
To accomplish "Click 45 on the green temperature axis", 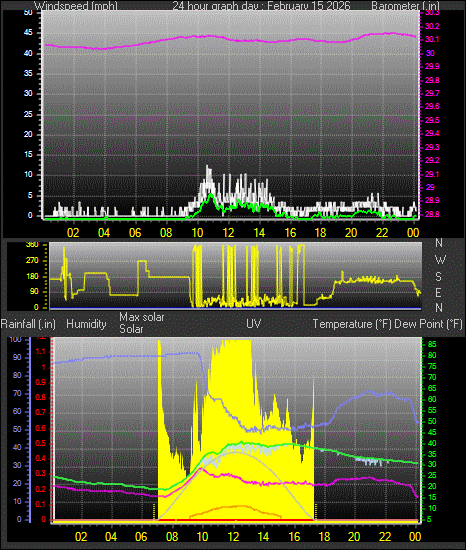I will click(x=432, y=432).
